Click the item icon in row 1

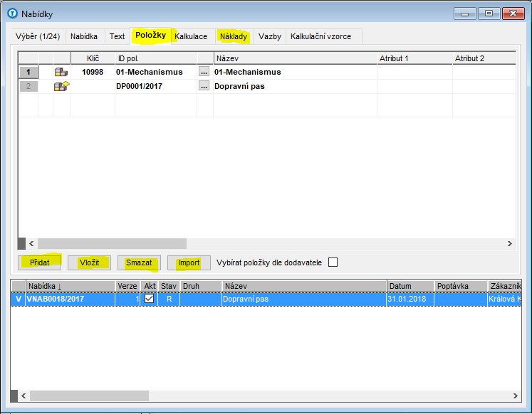click(x=61, y=72)
